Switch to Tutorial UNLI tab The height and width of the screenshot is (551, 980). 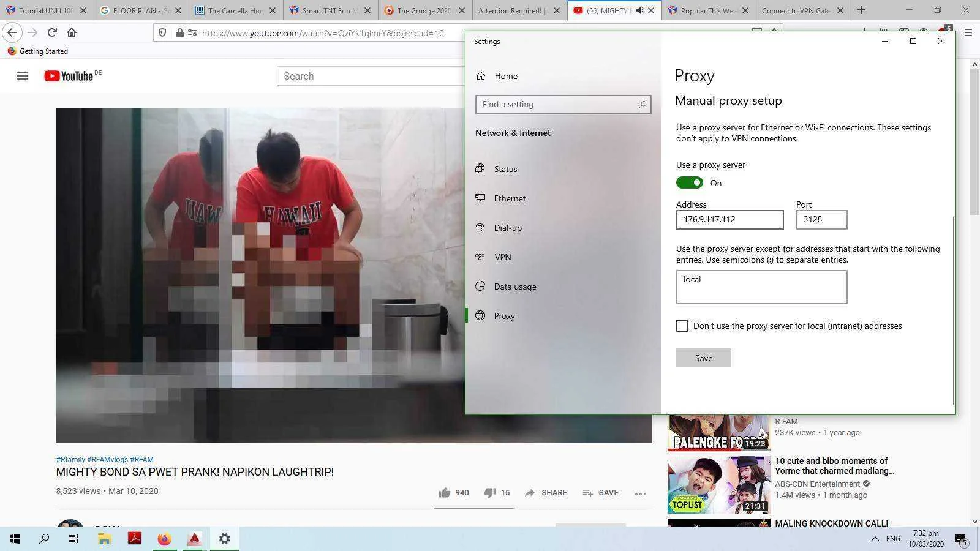pos(47,10)
